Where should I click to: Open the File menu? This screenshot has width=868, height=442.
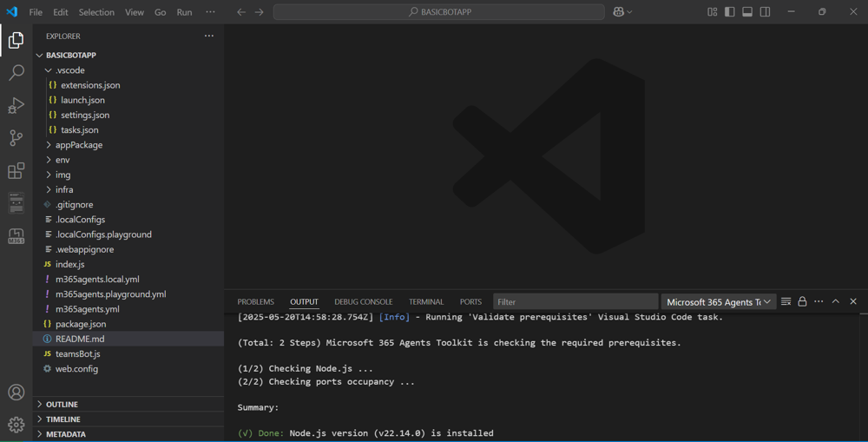36,12
